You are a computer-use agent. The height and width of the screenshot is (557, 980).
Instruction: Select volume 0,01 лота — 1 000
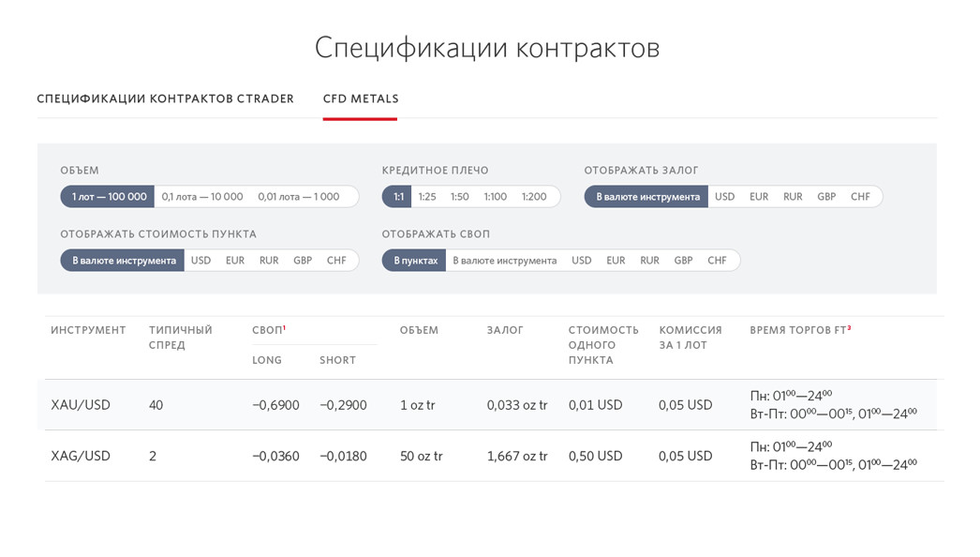coord(299,197)
